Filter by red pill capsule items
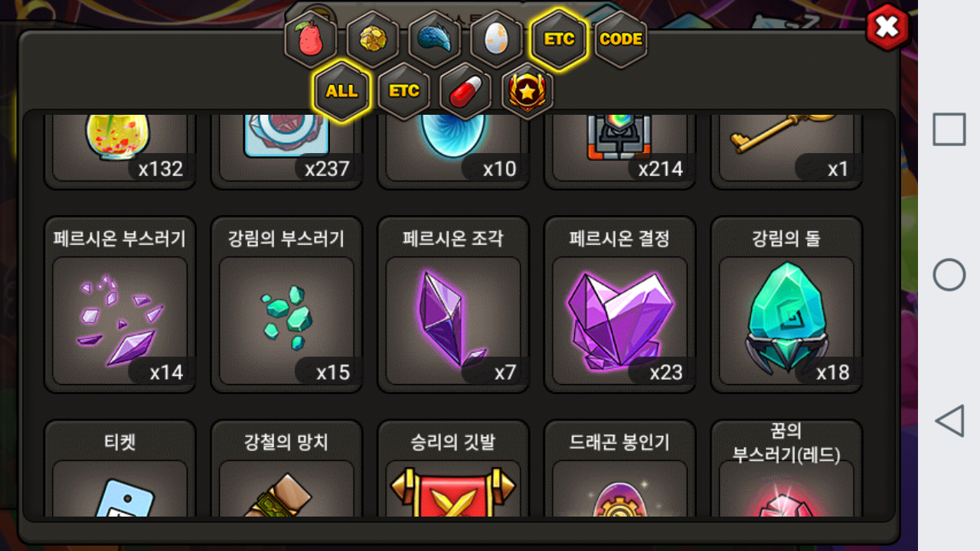 [465, 91]
